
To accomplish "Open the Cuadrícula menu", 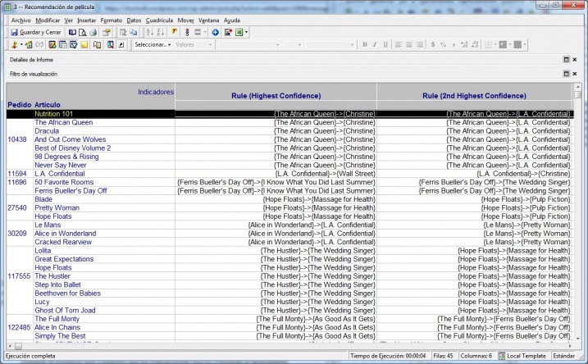I will [x=161, y=19].
